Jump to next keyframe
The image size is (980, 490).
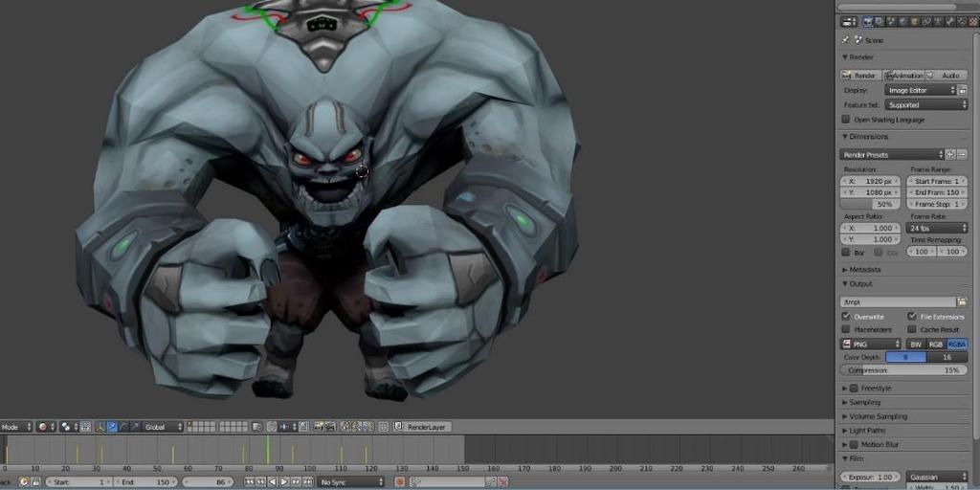(x=296, y=482)
